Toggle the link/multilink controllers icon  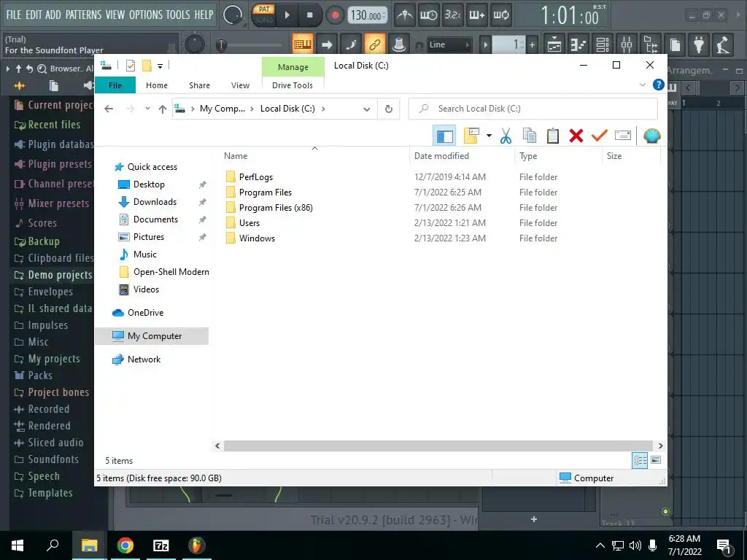[x=375, y=44]
